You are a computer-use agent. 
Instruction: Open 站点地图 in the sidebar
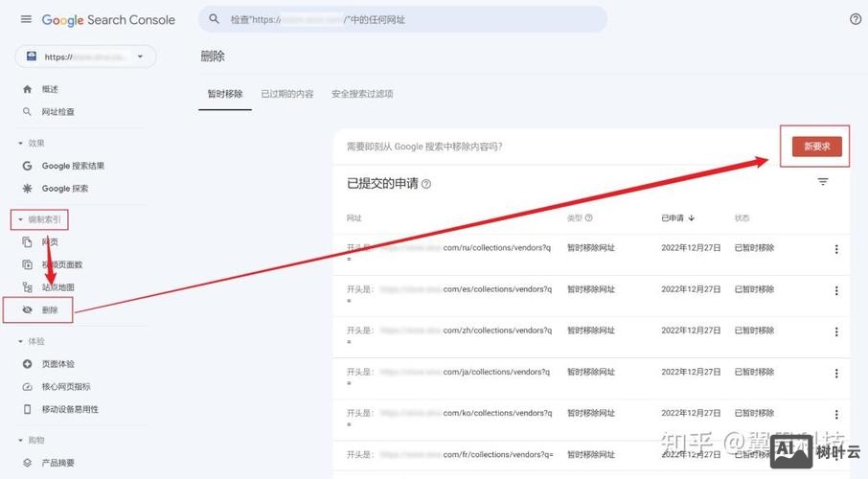(x=58, y=286)
